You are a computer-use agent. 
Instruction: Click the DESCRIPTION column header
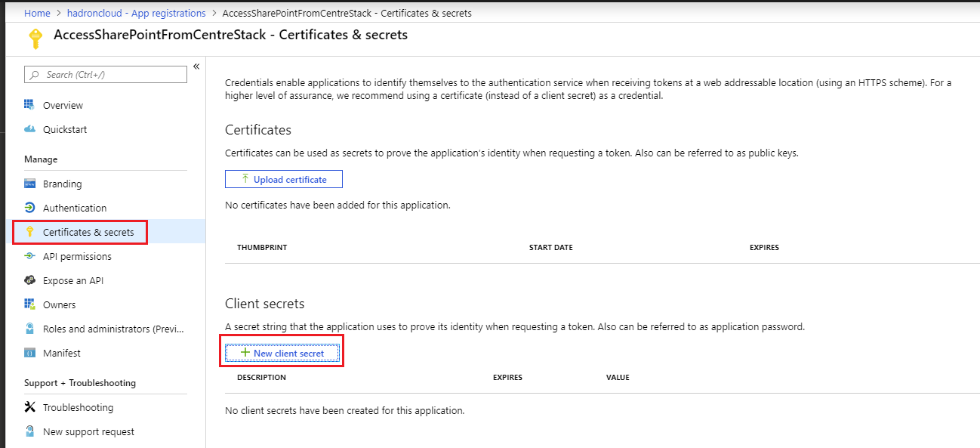click(261, 377)
